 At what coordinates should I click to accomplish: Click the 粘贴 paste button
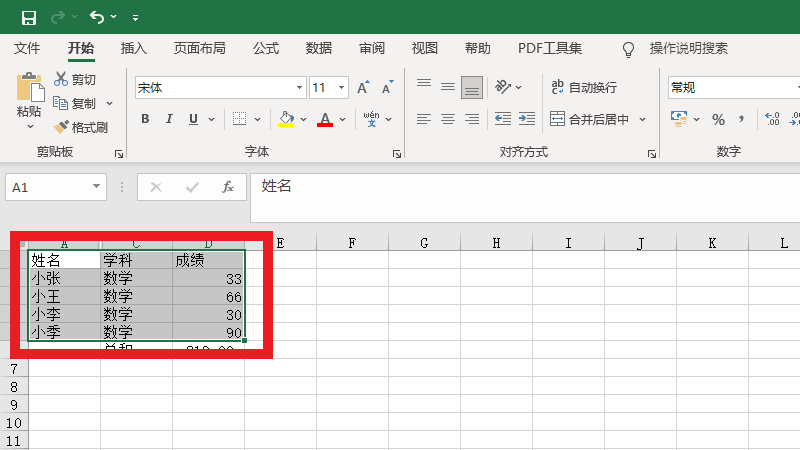(x=29, y=100)
